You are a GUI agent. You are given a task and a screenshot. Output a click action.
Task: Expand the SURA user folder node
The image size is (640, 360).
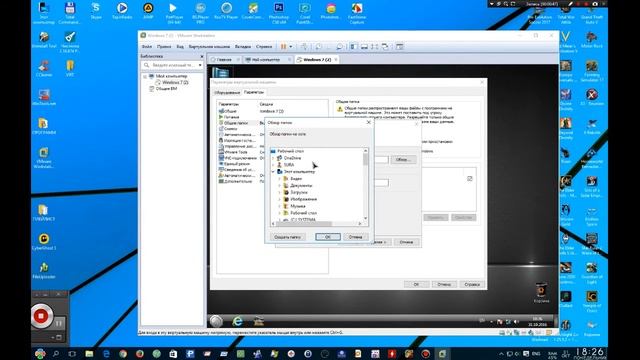tap(273, 165)
